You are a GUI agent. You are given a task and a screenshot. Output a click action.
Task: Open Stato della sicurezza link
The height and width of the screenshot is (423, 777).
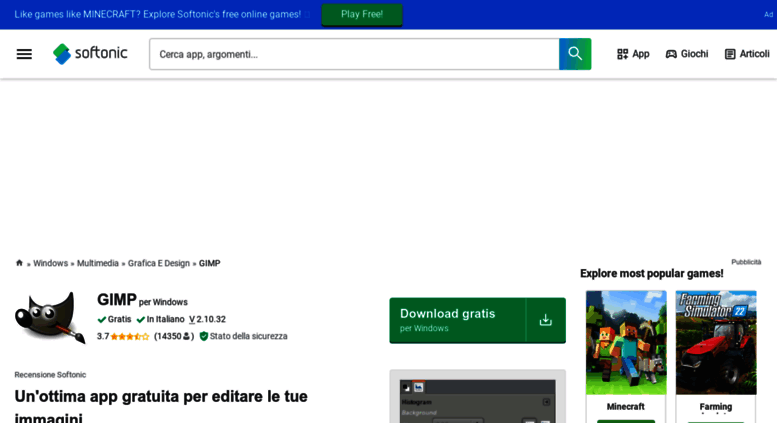tap(248, 336)
